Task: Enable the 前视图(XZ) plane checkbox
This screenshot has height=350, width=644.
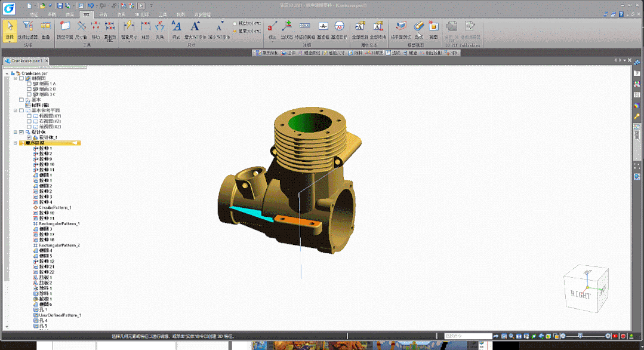Action: (29, 127)
